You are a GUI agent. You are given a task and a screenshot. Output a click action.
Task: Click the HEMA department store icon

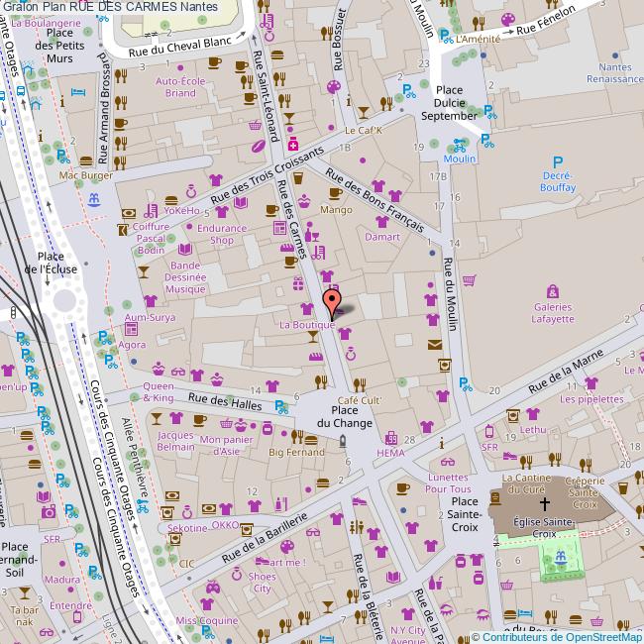point(391,438)
